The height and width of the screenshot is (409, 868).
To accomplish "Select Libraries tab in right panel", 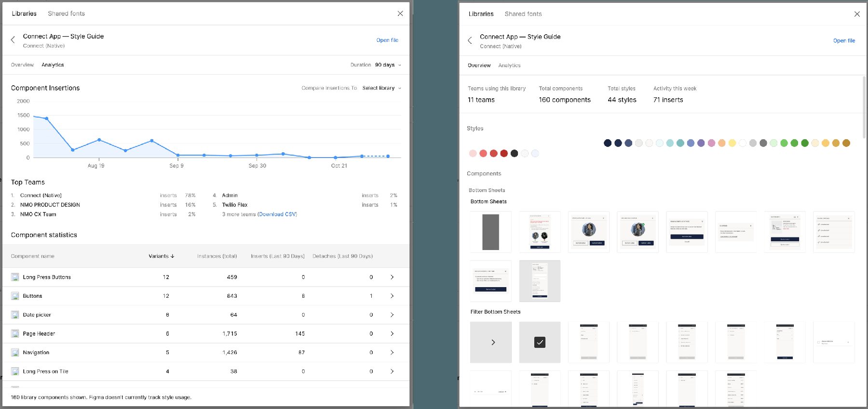I will [481, 14].
